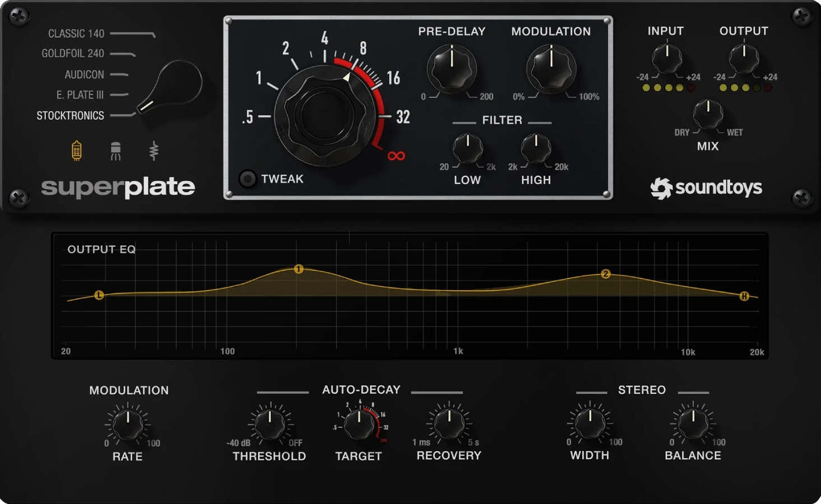The height and width of the screenshot is (504, 821).
Task: Toggle the Tweak button
Action: click(x=247, y=179)
